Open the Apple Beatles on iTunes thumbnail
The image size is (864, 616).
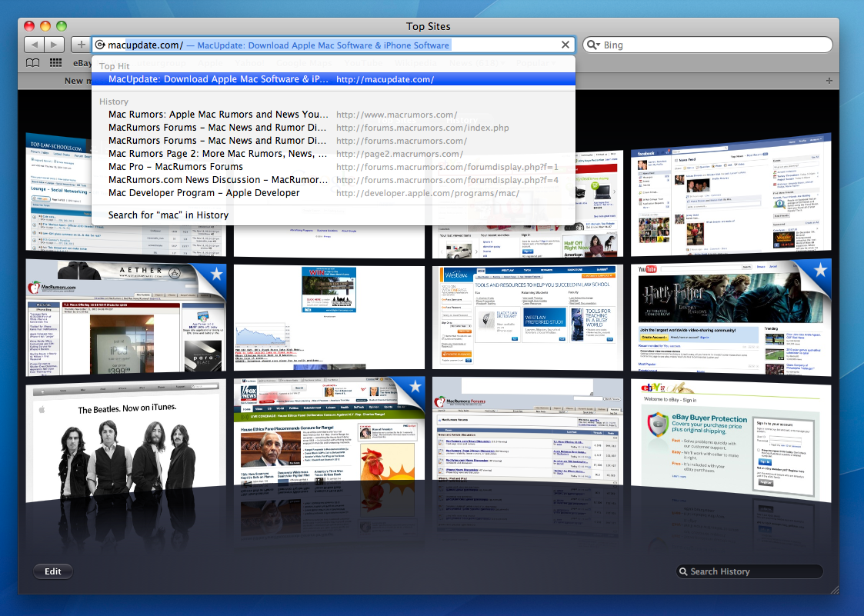pyautogui.click(x=125, y=441)
